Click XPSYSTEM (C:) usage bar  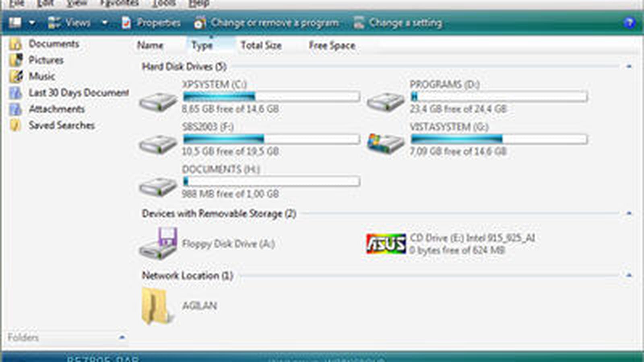click(271, 96)
